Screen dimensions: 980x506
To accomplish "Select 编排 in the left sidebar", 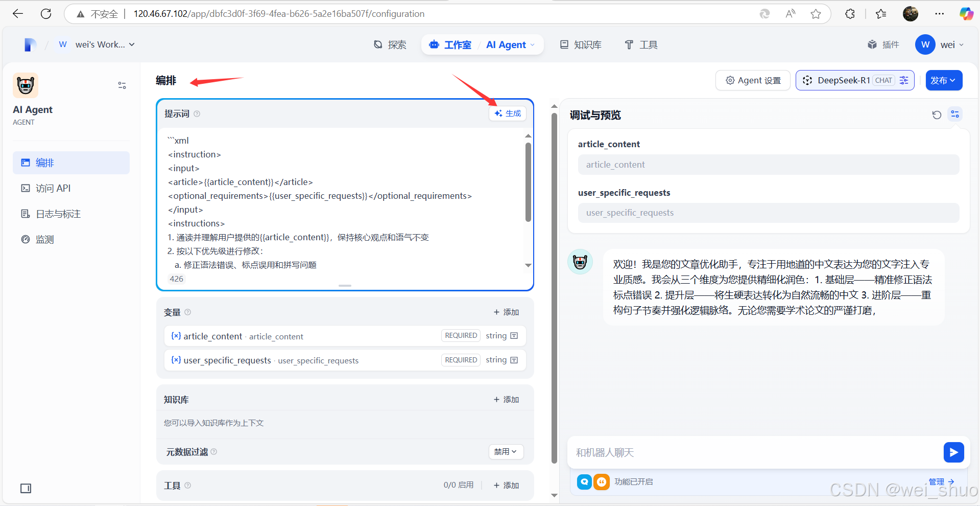I will [71, 163].
